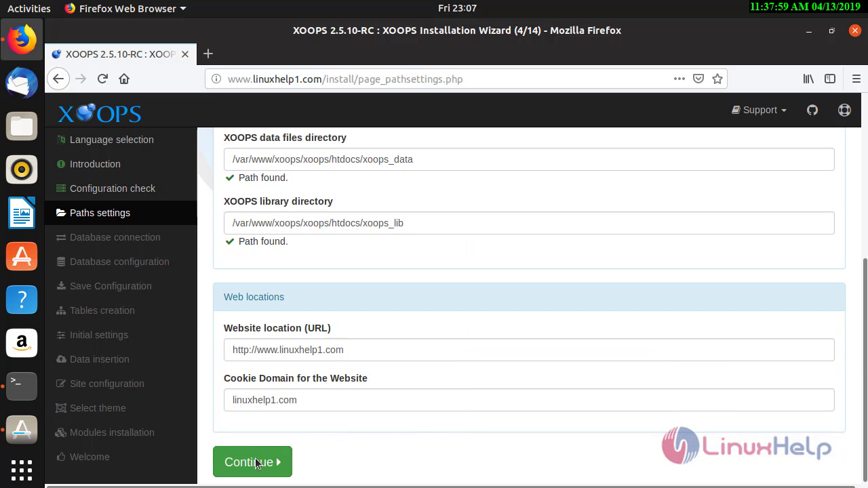868x488 pixels.
Task: Open the Fri 23:07 clock menu
Action: (457, 8)
